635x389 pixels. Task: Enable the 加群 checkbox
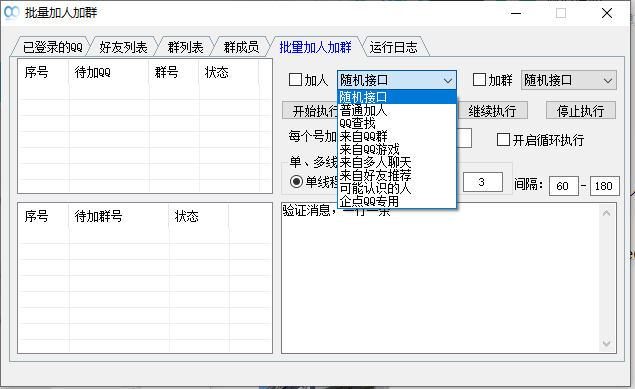pyautogui.click(x=479, y=80)
